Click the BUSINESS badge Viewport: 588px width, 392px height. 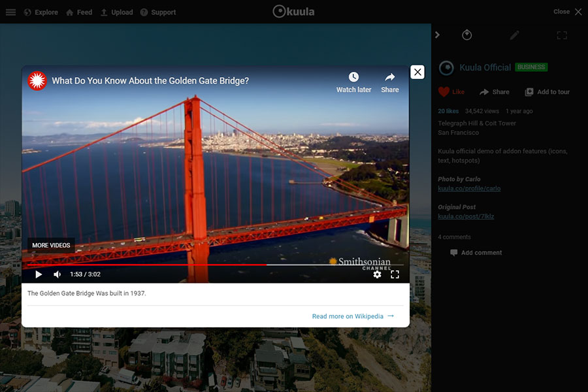tap(531, 67)
